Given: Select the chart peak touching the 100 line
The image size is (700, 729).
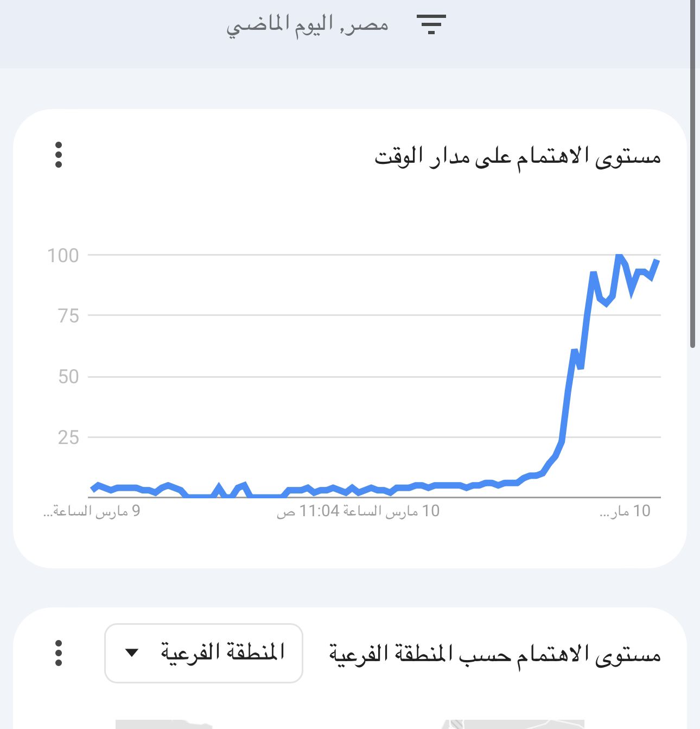Looking at the screenshot, I should pos(619,255).
